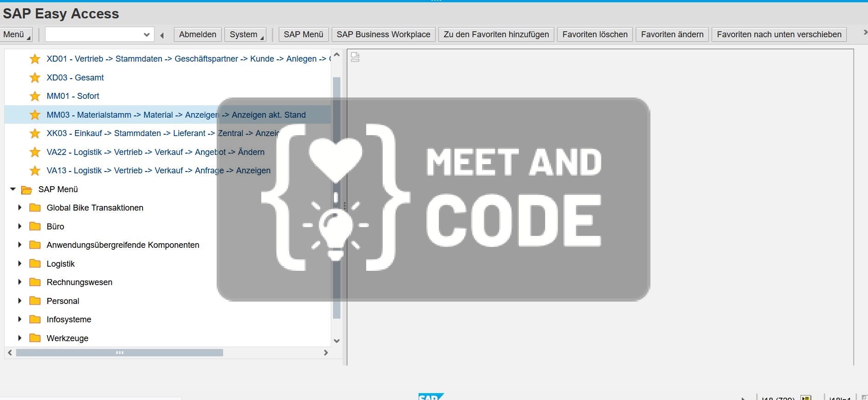Image resolution: width=868 pixels, height=400 pixels.
Task: Expand the Global Bike Transaktionen node
Action: coord(20,207)
